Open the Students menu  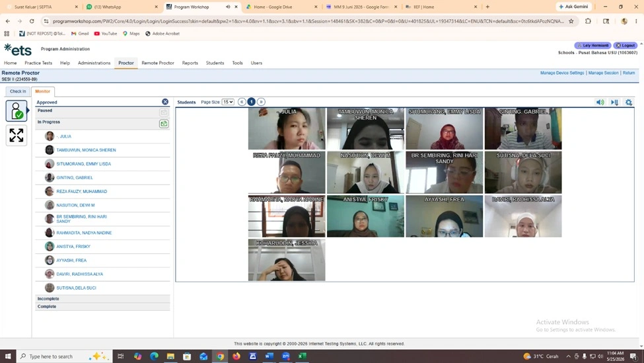click(x=215, y=63)
